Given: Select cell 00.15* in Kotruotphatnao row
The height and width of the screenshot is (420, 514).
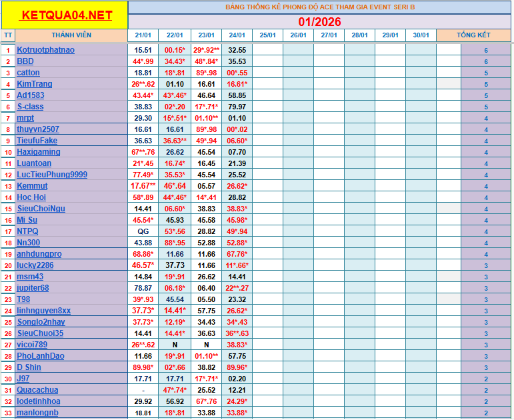Looking at the screenshot, I should pos(175,50).
